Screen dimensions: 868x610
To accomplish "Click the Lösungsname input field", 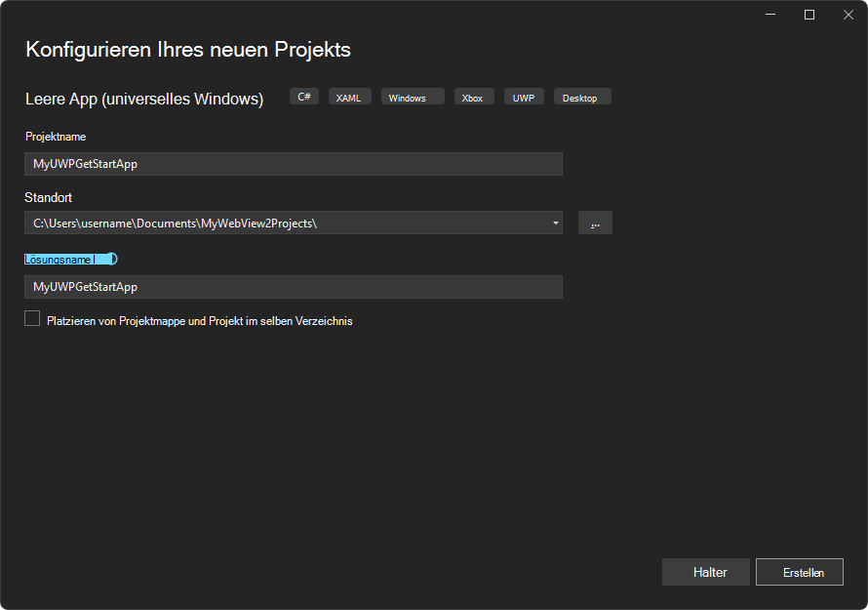I will click(294, 287).
